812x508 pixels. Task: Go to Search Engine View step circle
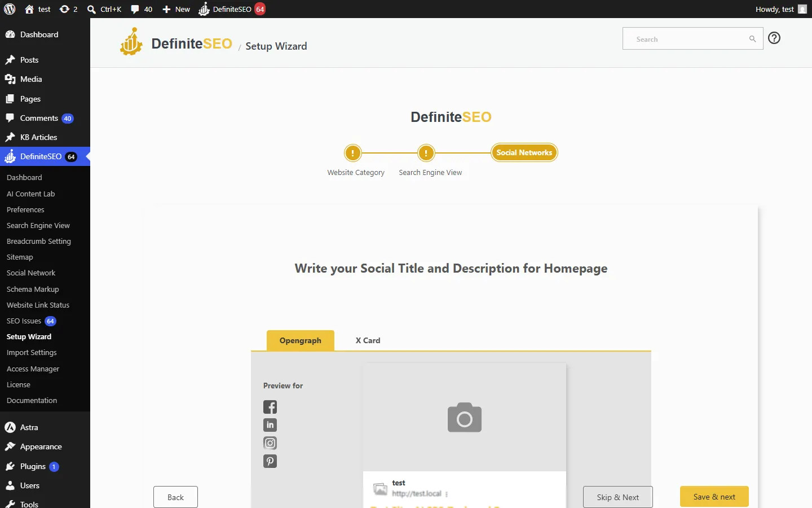pos(426,152)
